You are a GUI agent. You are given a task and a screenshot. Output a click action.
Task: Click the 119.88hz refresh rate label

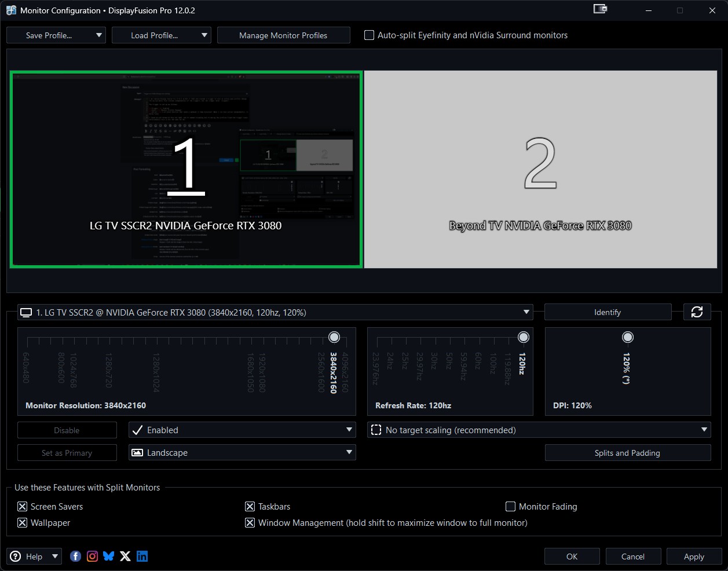[508, 369]
